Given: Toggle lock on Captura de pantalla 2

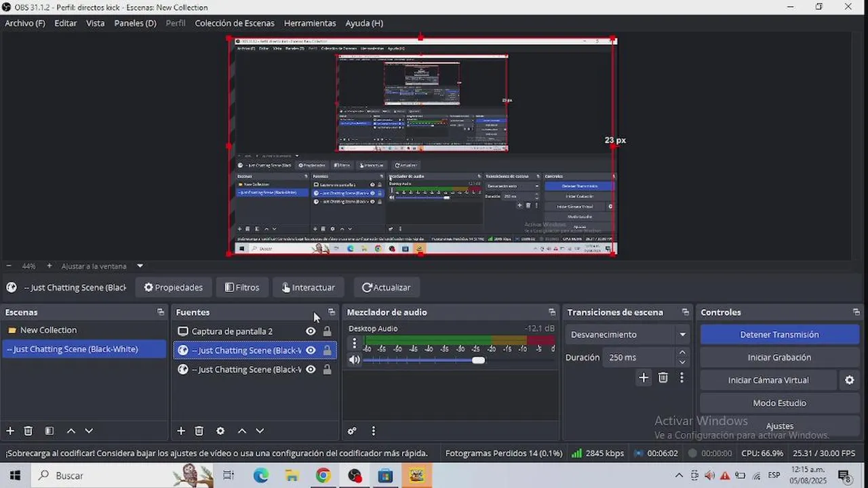Looking at the screenshot, I should [x=327, y=331].
